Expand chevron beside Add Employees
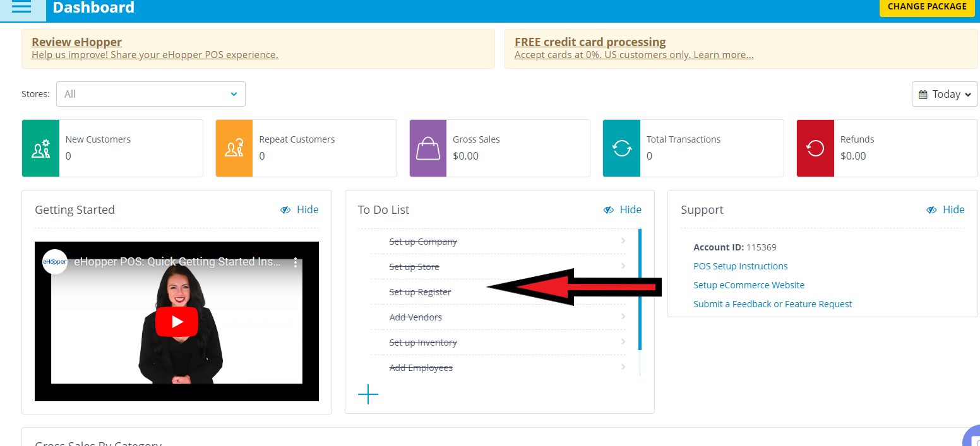Screen dimensions: 980x446 [623, 367]
